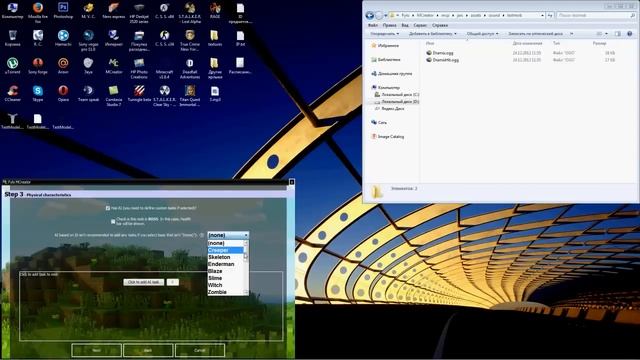Expand the Упорядочить toolbar dropdown
Screen dimensions: 640x360
tap(384, 33)
